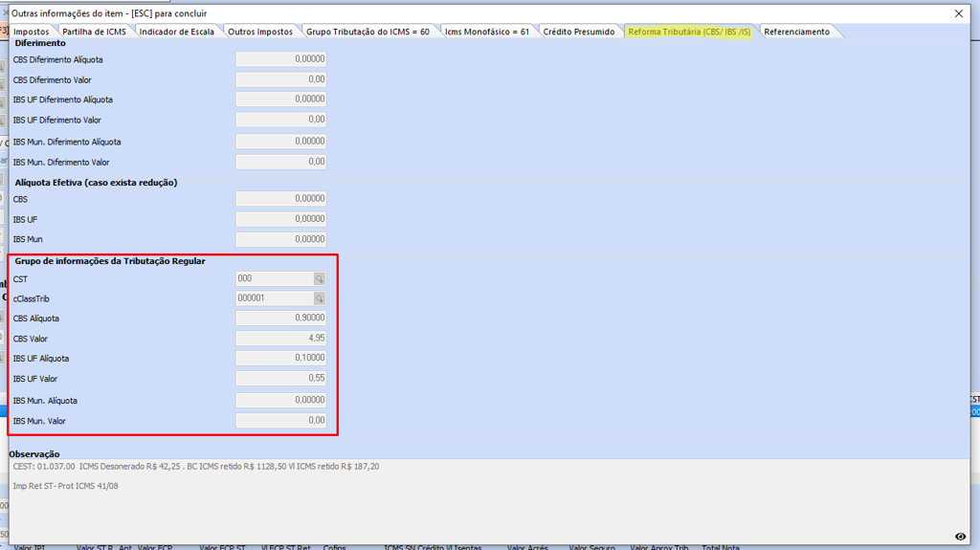The image size is (980, 550).
Task: Click the IBS UF Valor field showing 0,55
Action: 280,379
